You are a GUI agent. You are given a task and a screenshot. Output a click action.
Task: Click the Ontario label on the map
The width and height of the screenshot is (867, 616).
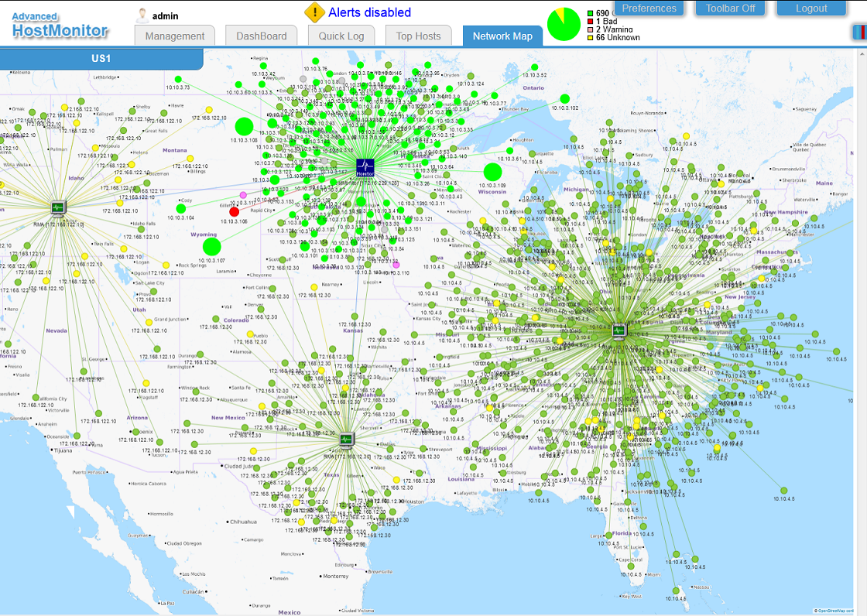click(533, 88)
